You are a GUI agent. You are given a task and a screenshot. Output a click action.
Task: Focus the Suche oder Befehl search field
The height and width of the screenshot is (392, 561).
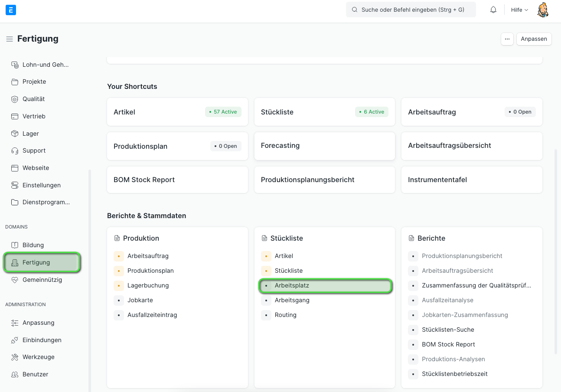point(411,10)
